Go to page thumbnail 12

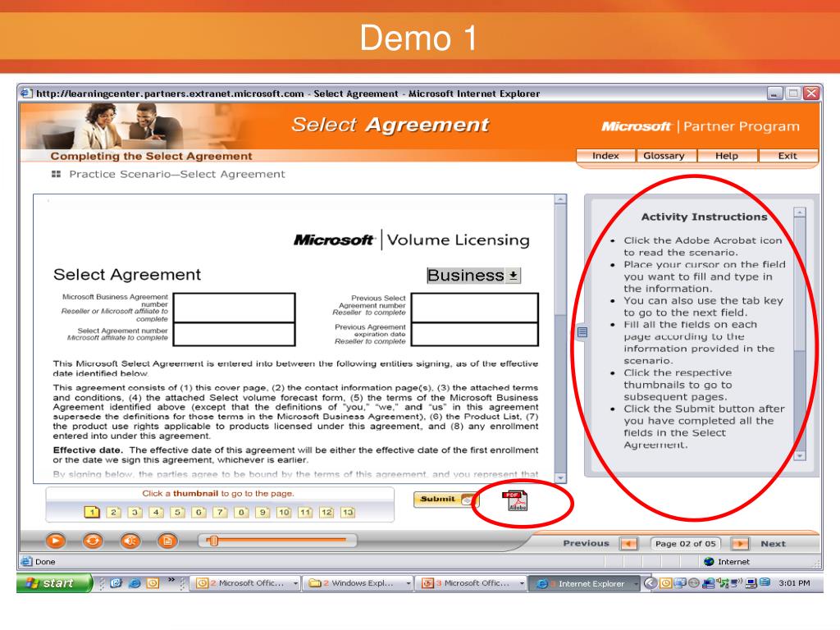pyautogui.click(x=326, y=512)
